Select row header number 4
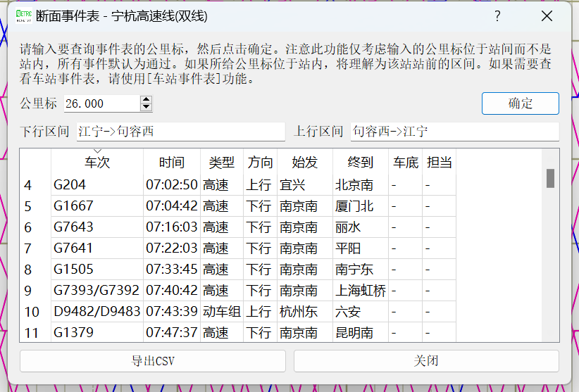 click(x=35, y=185)
